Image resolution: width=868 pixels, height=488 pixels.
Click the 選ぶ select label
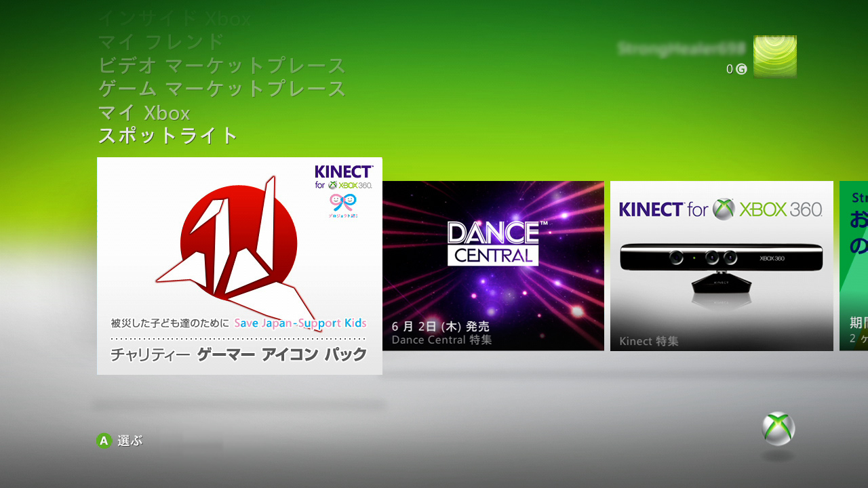130,441
